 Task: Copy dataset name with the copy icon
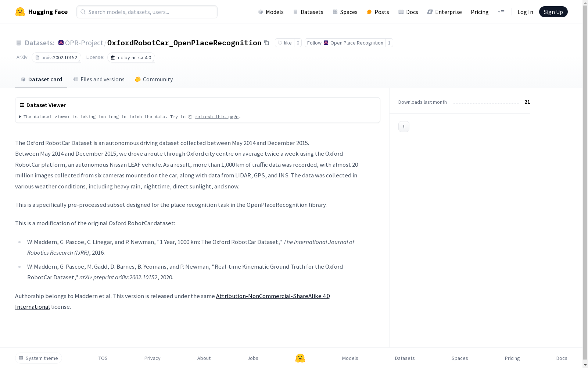click(266, 43)
